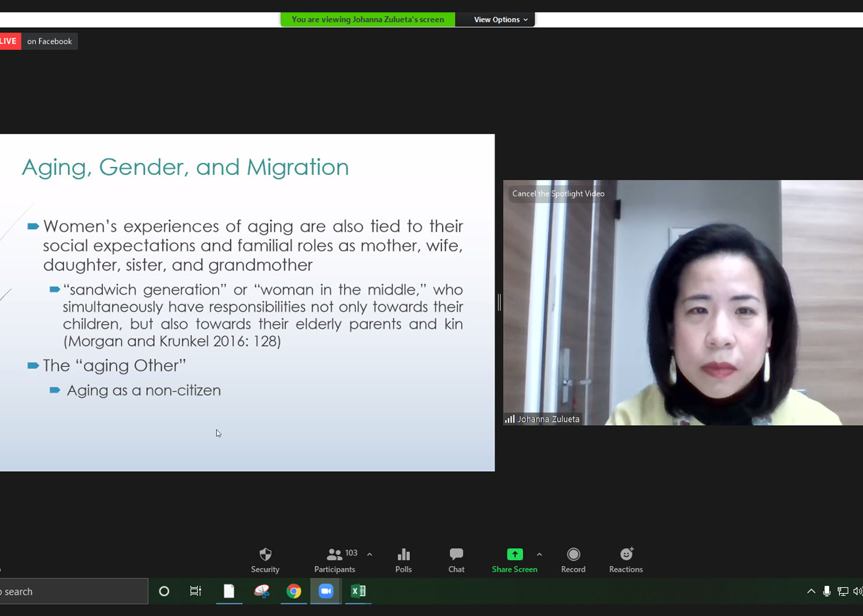Click the green Share Screen icon
This screenshot has width=863, height=616.
click(515, 554)
